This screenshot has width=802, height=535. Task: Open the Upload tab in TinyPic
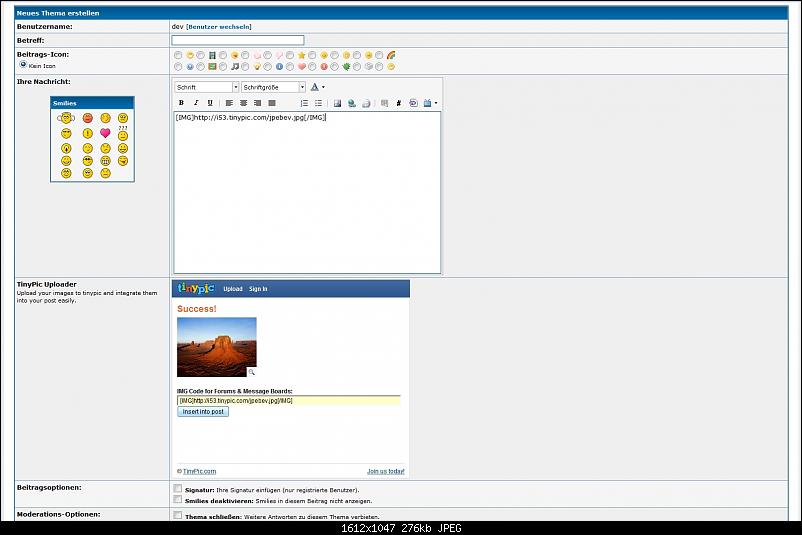tap(232, 289)
